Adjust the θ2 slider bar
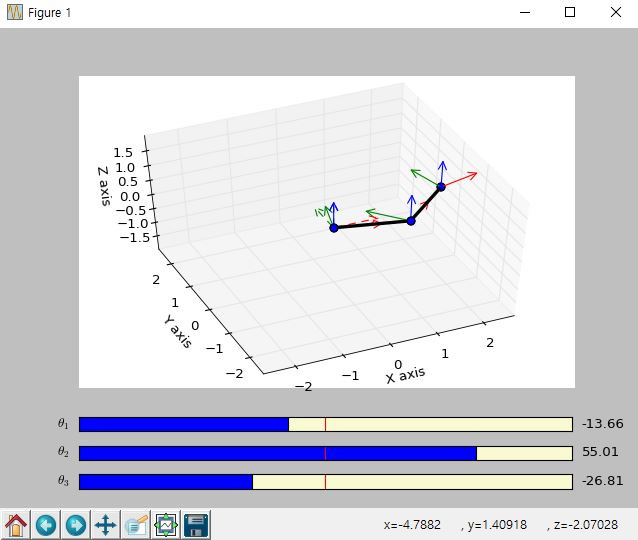The width and height of the screenshot is (638, 540). [x=326, y=453]
